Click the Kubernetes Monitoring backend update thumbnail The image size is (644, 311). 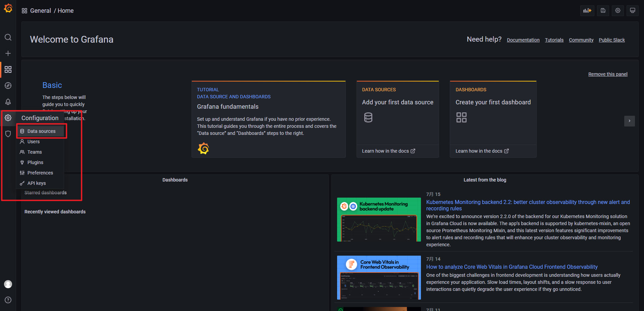(379, 220)
